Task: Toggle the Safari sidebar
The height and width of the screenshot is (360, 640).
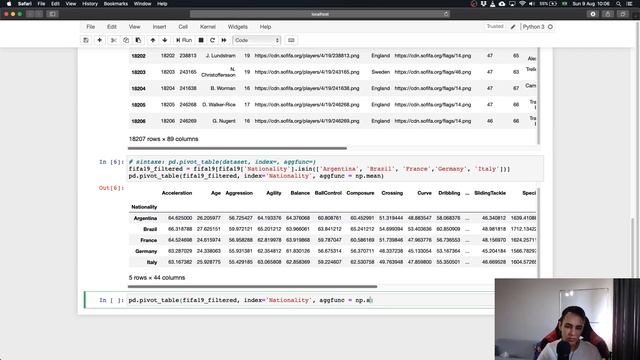Action: coord(53,14)
